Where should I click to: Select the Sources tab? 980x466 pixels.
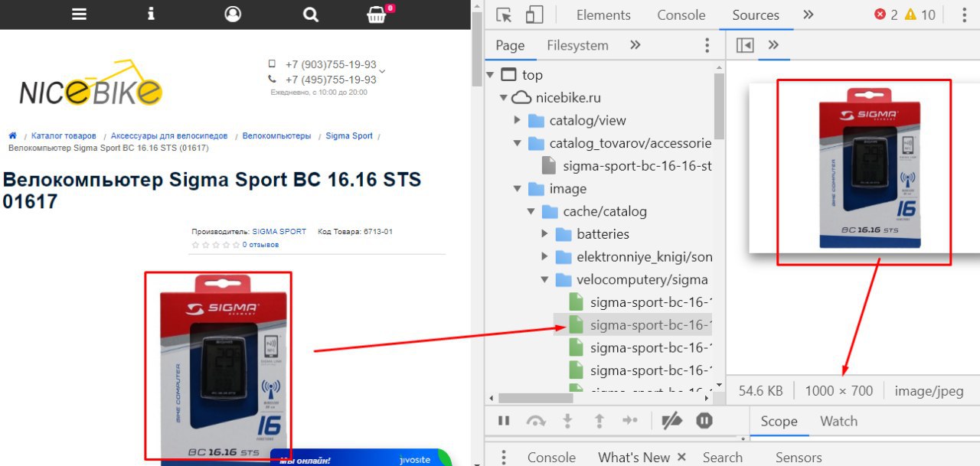[756, 15]
